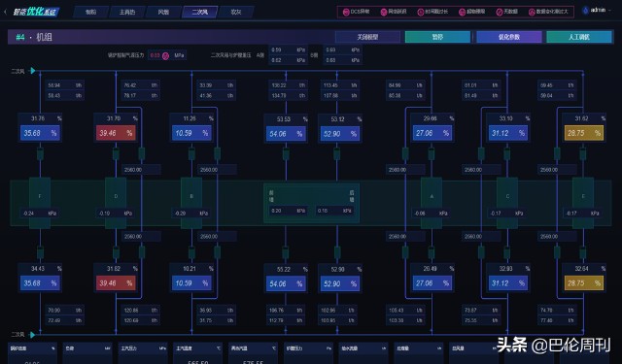This screenshot has height=364, width=622.
Task: Click blue 10.59 % box under 11.26 reading
Action: (x=191, y=133)
